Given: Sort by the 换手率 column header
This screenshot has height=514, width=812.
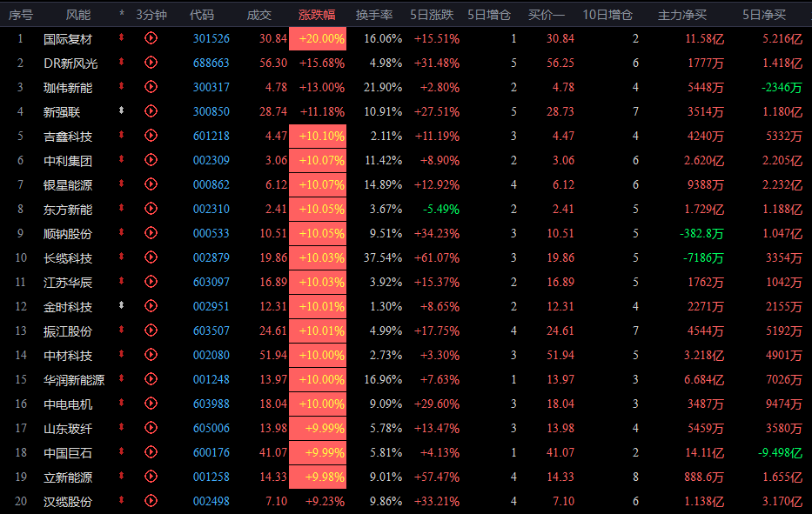Looking at the screenshot, I should tap(374, 15).
